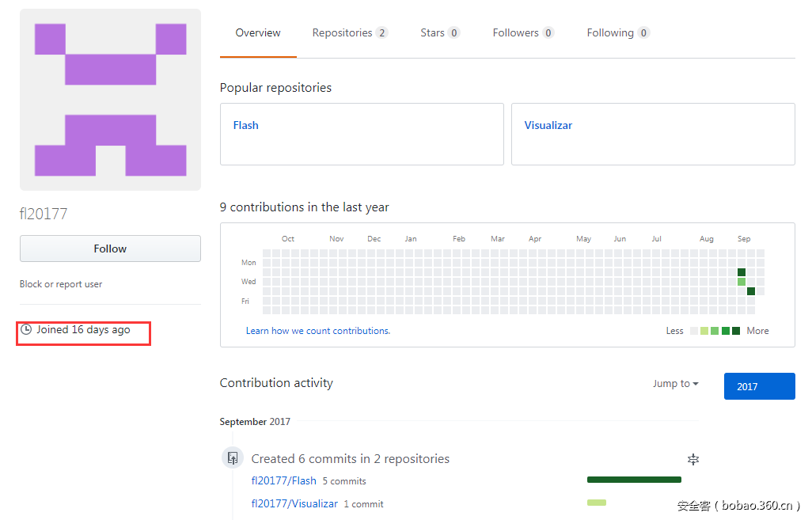Open fl20177/Visualizar repository in activity list

294,503
